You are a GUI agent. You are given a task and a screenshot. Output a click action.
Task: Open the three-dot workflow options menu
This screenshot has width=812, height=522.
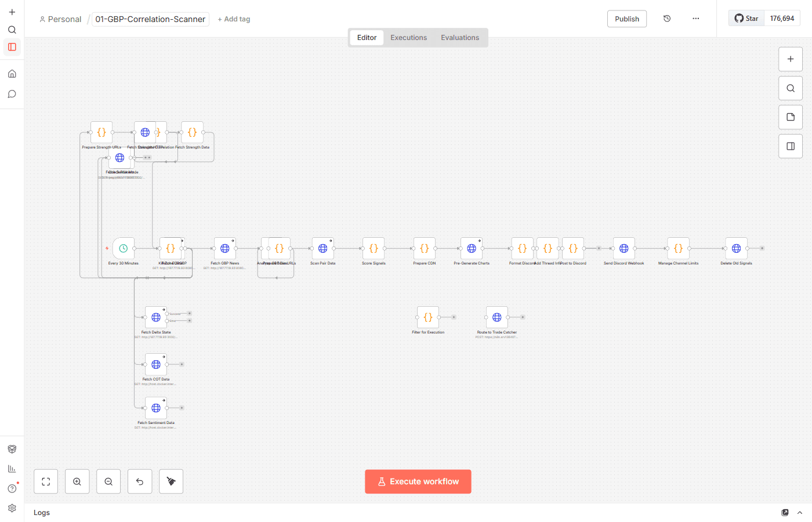click(x=695, y=19)
